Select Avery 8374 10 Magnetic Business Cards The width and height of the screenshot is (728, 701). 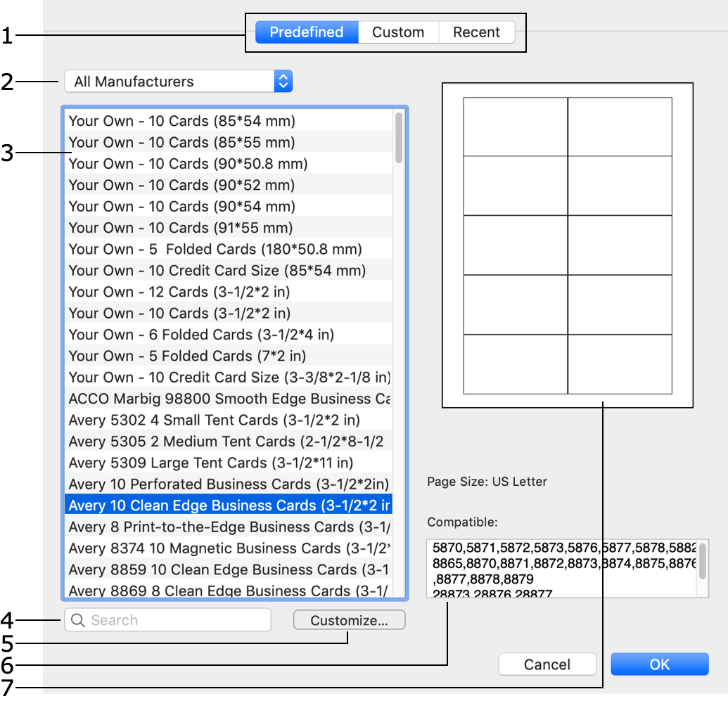(x=229, y=548)
